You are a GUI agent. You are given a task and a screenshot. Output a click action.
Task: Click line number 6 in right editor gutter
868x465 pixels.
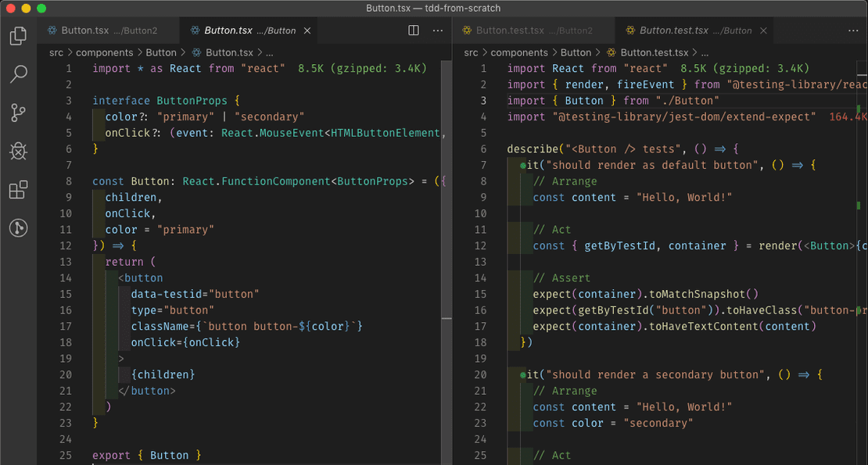pos(483,149)
